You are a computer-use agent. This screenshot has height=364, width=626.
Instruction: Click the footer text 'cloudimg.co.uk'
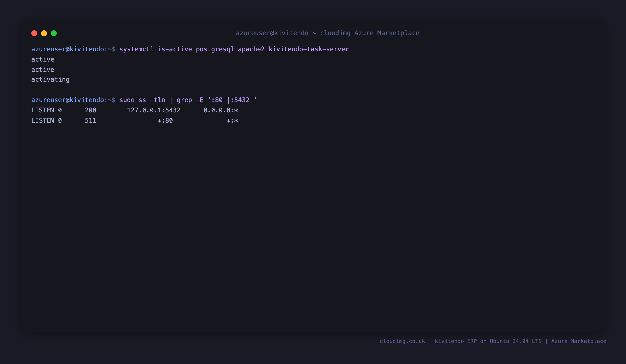pyautogui.click(x=402, y=341)
